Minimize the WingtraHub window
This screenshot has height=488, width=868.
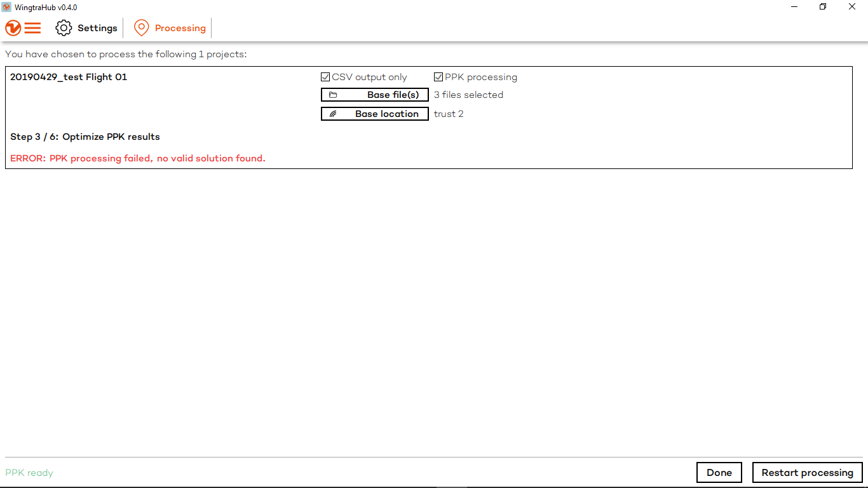pyautogui.click(x=794, y=7)
